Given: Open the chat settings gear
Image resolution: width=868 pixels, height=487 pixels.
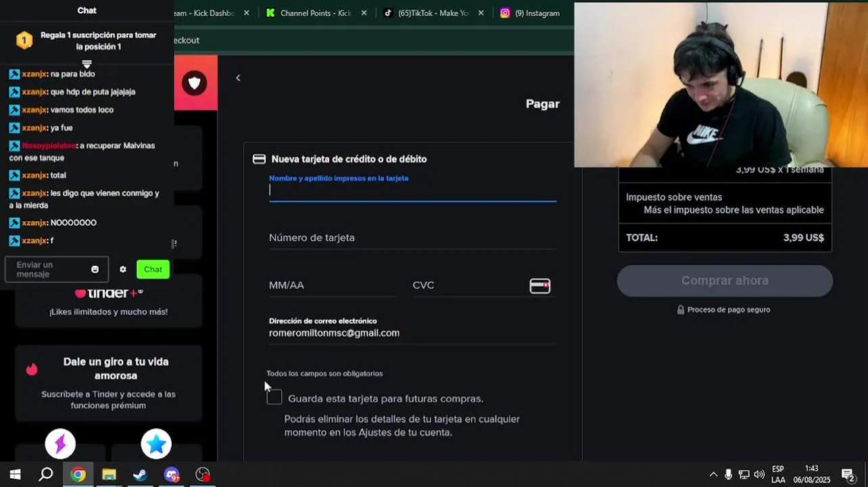Looking at the screenshot, I should 122,269.
